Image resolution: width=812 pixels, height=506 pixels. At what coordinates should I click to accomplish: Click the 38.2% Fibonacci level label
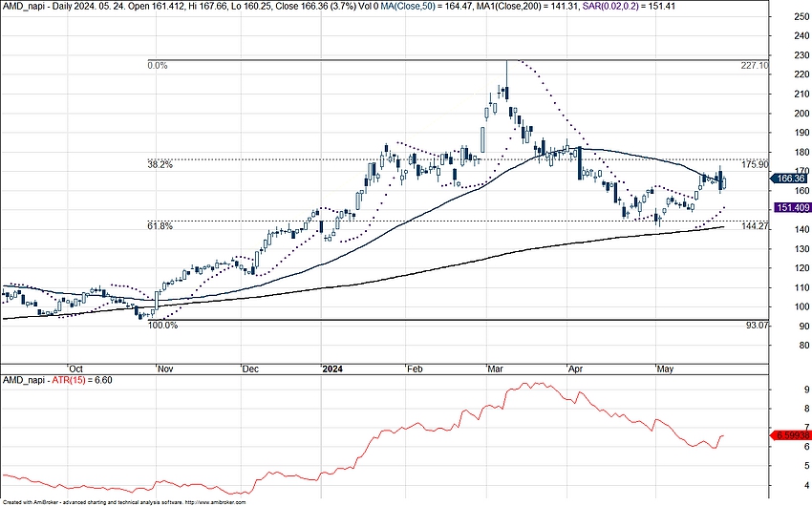pyautogui.click(x=160, y=164)
